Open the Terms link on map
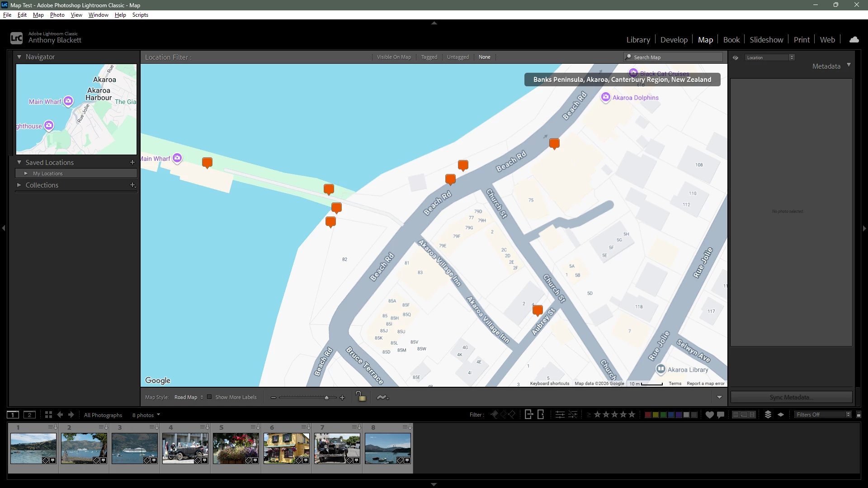 click(x=675, y=384)
